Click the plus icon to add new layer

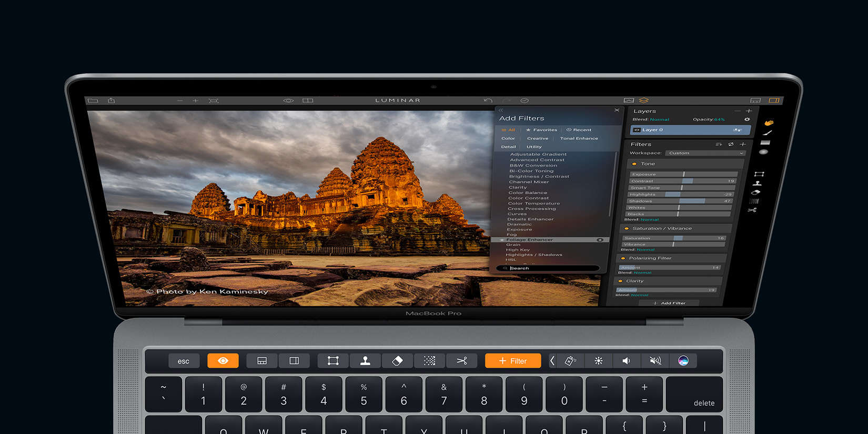pyautogui.click(x=749, y=111)
